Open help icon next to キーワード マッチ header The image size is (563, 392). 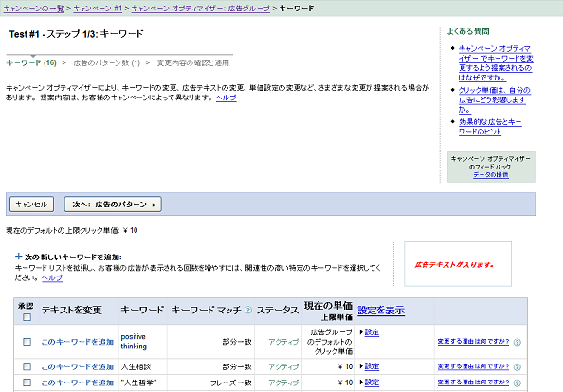click(x=248, y=310)
